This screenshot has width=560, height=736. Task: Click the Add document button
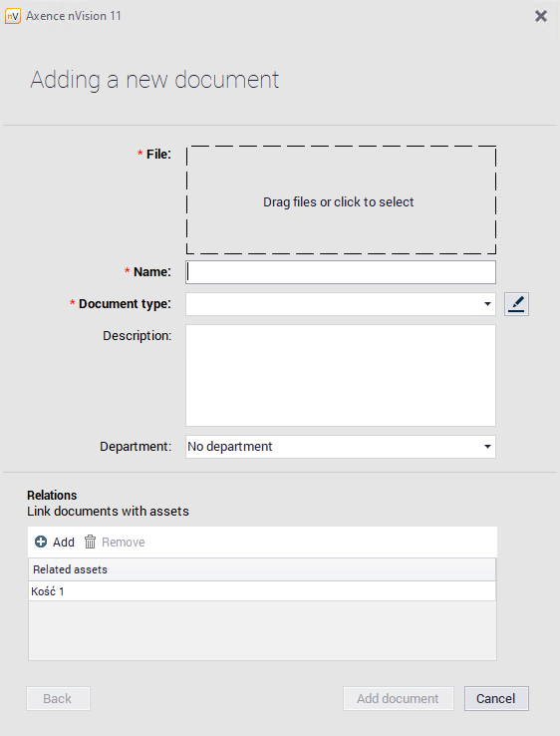pyautogui.click(x=399, y=698)
